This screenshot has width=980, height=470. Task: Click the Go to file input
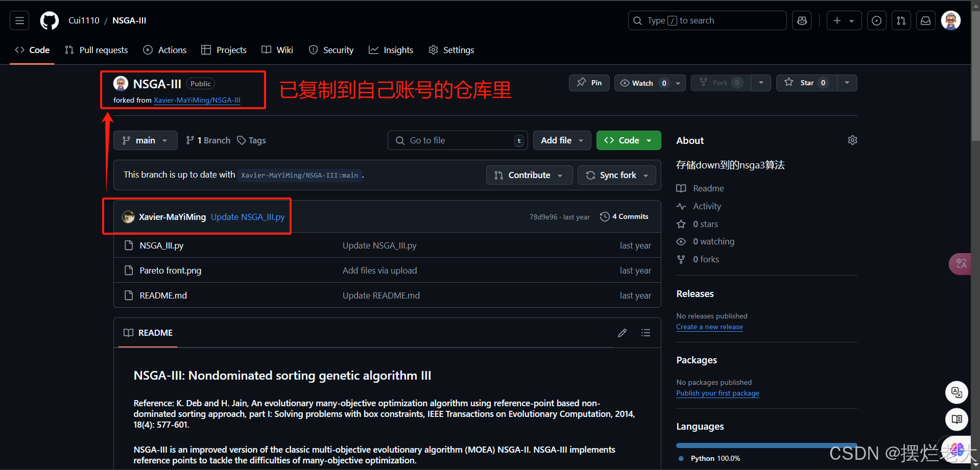pyautogui.click(x=458, y=140)
